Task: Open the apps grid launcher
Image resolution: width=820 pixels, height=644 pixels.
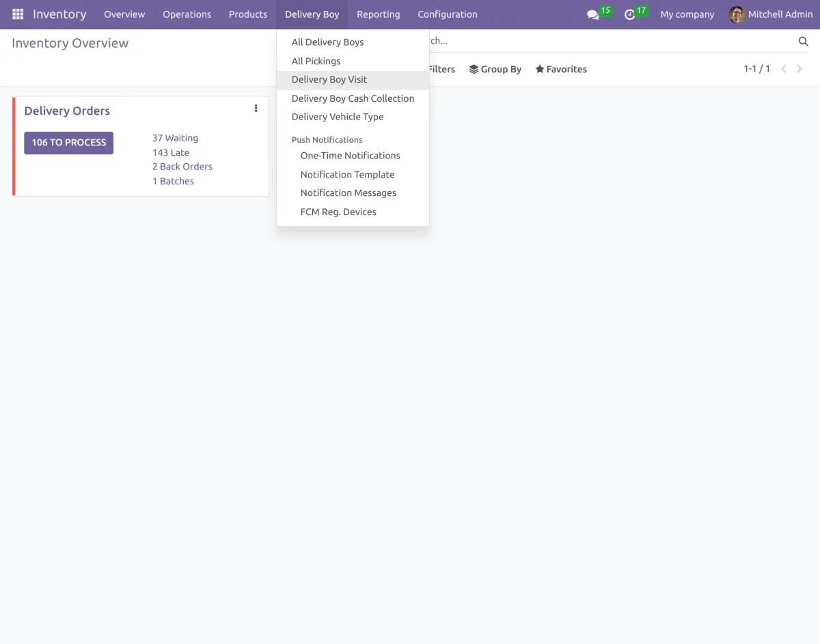Action: (17, 14)
